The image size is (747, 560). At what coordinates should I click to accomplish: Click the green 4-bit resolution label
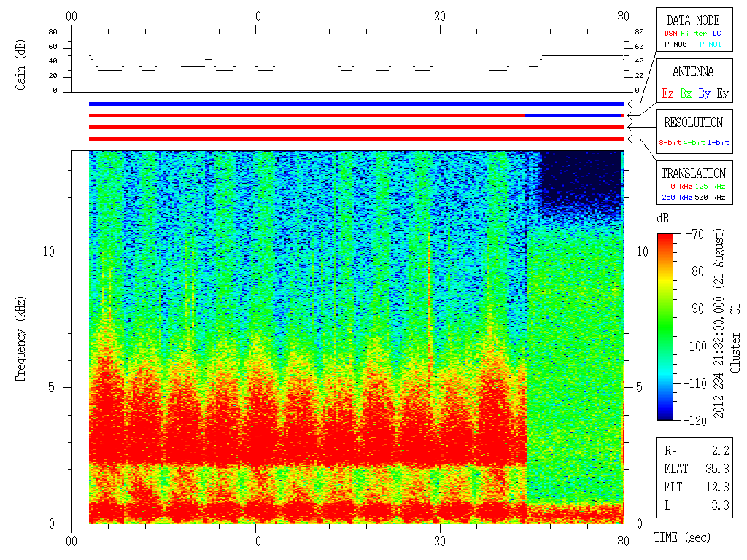point(694,142)
